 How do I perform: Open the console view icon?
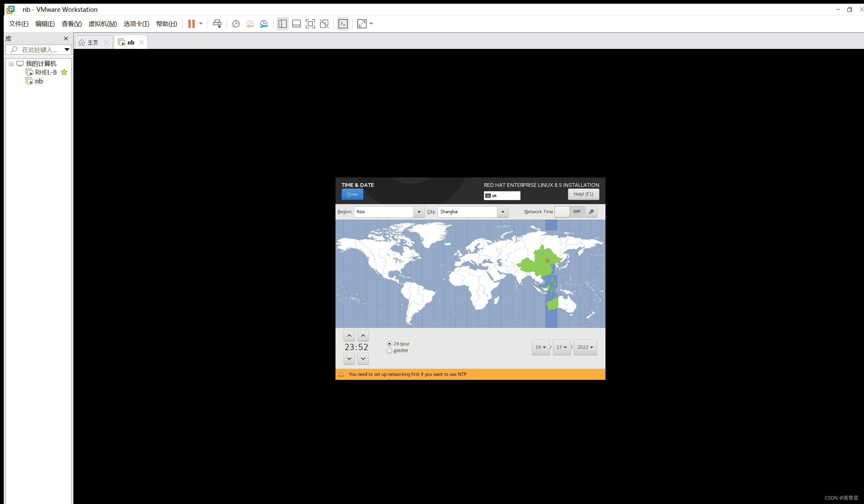(x=343, y=24)
